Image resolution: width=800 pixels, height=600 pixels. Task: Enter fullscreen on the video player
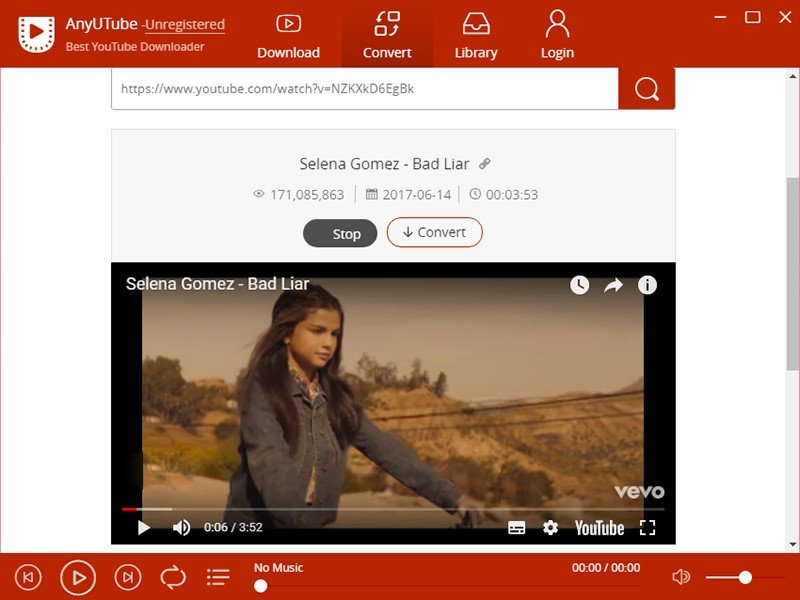647,528
